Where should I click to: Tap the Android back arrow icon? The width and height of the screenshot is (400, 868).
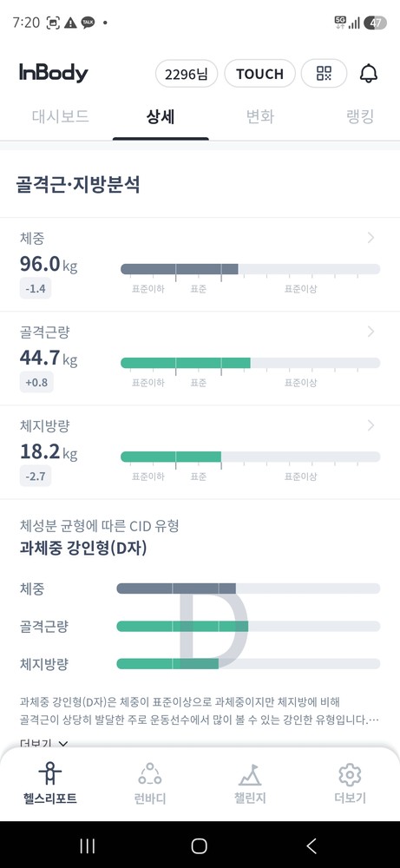[311, 845]
